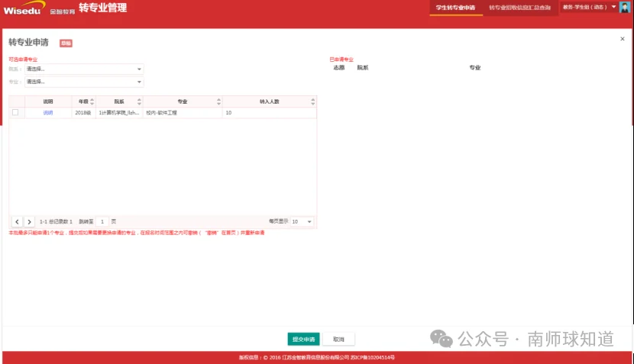The width and height of the screenshot is (634, 364).
Task: Go to the previous page arrow
Action: (17, 221)
